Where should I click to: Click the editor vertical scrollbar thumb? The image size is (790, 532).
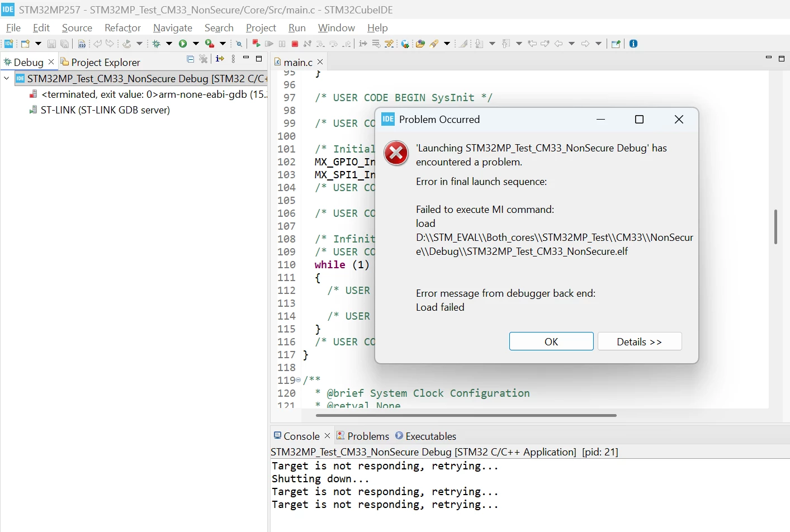pyautogui.click(x=775, y=227)
